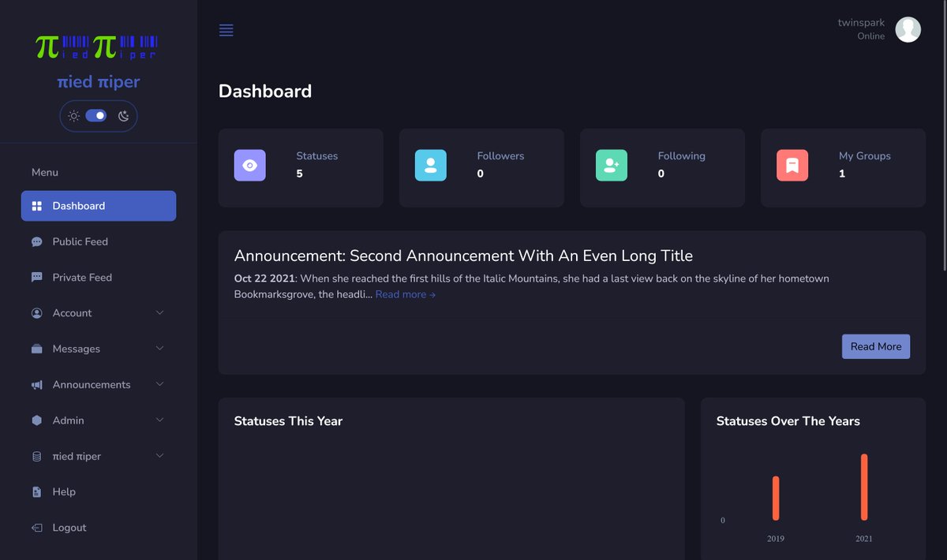Click the Oct 22 2021 date text
Screen dimensions: 947x560
(265, 278)
